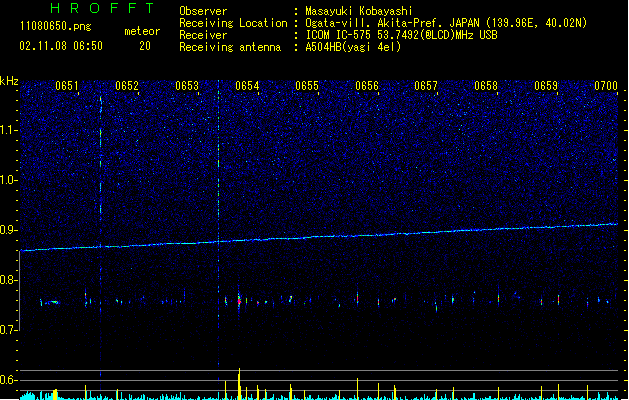Click the 0.6 kHz axis label
Screen dimensions: 629x400
click(x=7, y=380)
